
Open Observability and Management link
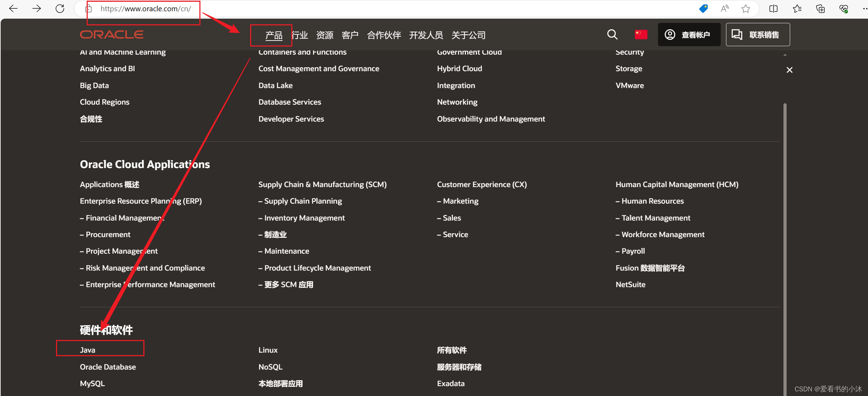[491, 119]
